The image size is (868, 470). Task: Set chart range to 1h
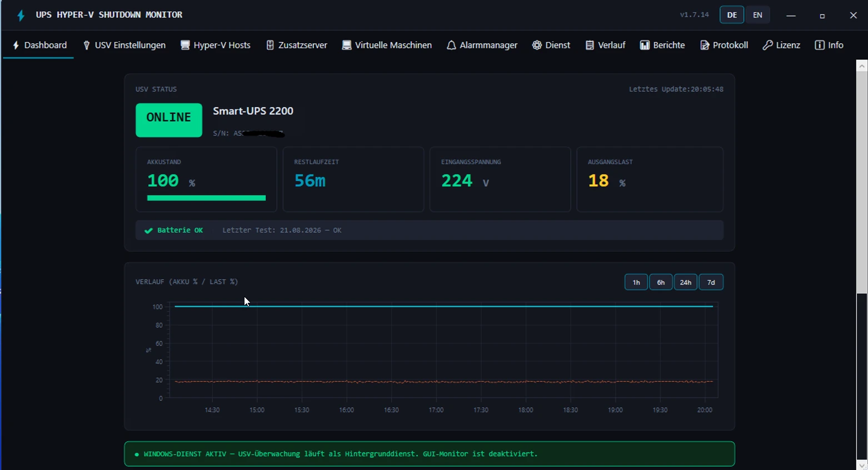[636, 282]
